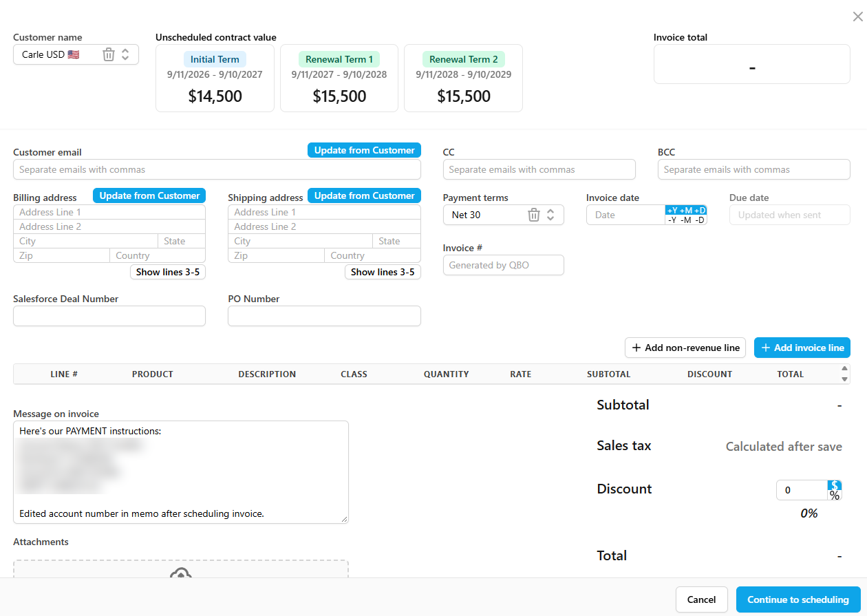Image resolution: width=867 pixels, height=616 pixels.
Task: Click the shipping City field
Action: point(300,241)
